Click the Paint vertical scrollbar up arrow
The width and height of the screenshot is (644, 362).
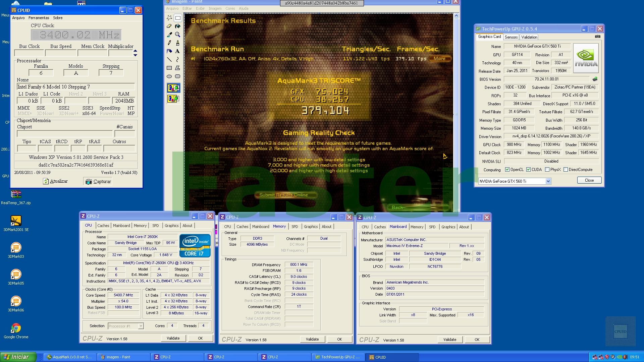click(456, 16)
